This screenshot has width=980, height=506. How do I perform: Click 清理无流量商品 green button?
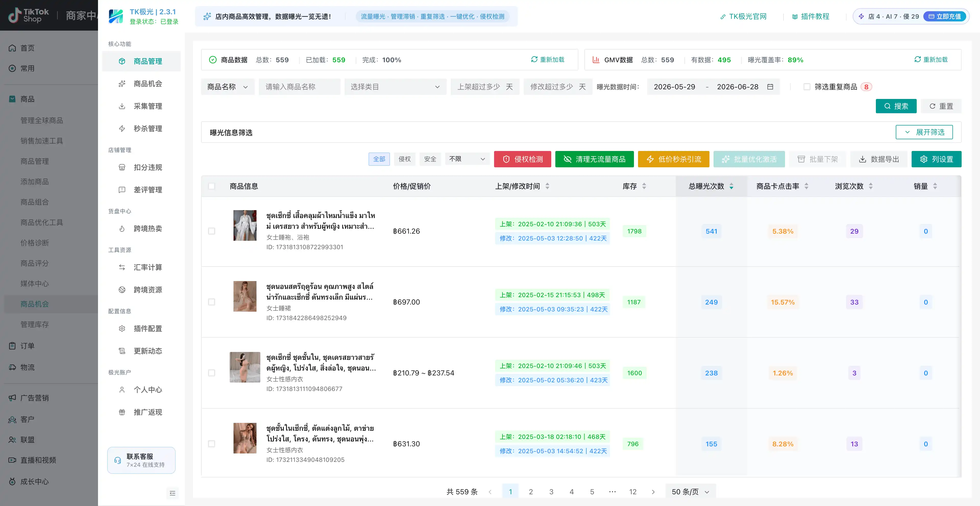tap(594, 159)
